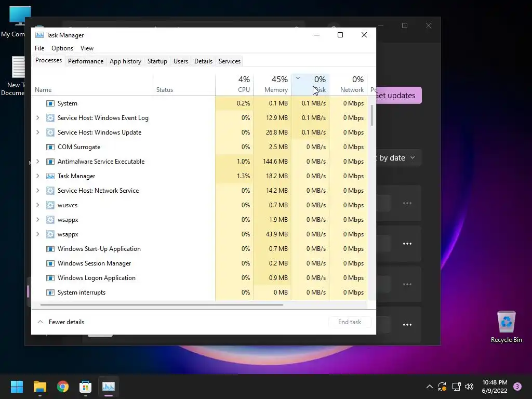This screenshot has width=532, height=399.
Task: Open the File menu
Action: point(39,48)
